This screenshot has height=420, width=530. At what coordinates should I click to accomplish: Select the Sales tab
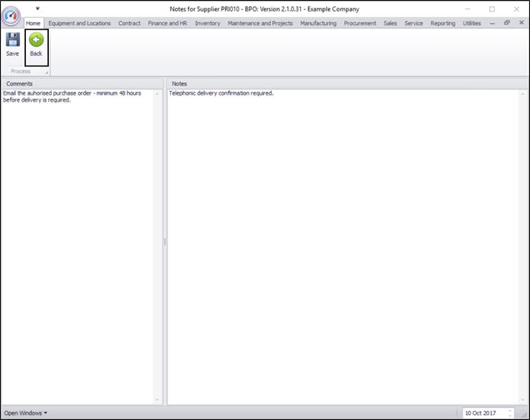point(390,23)
